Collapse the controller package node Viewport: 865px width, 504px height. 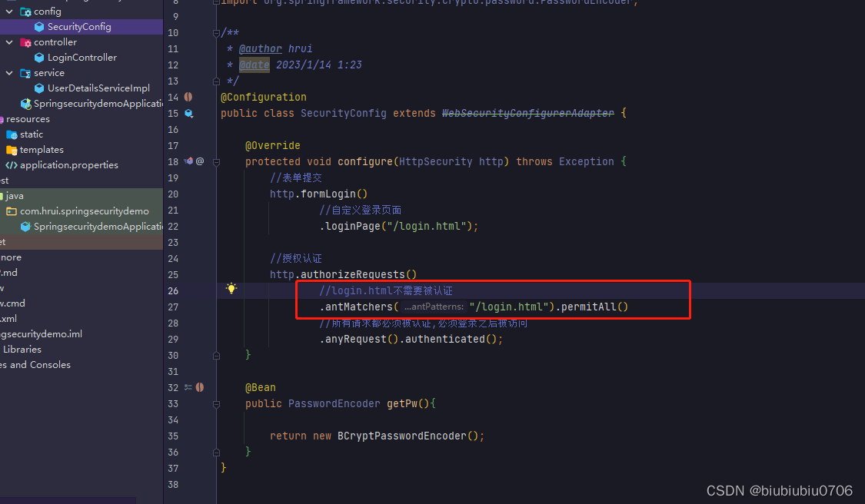point(9,42)
